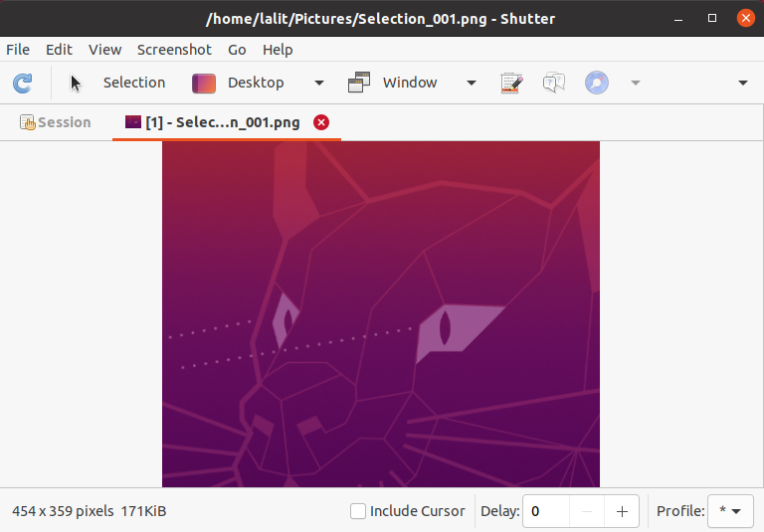The width and height of the screenshot is (764, 532).
Task: Click the Delay value field
Action: [x=546, y=511]
